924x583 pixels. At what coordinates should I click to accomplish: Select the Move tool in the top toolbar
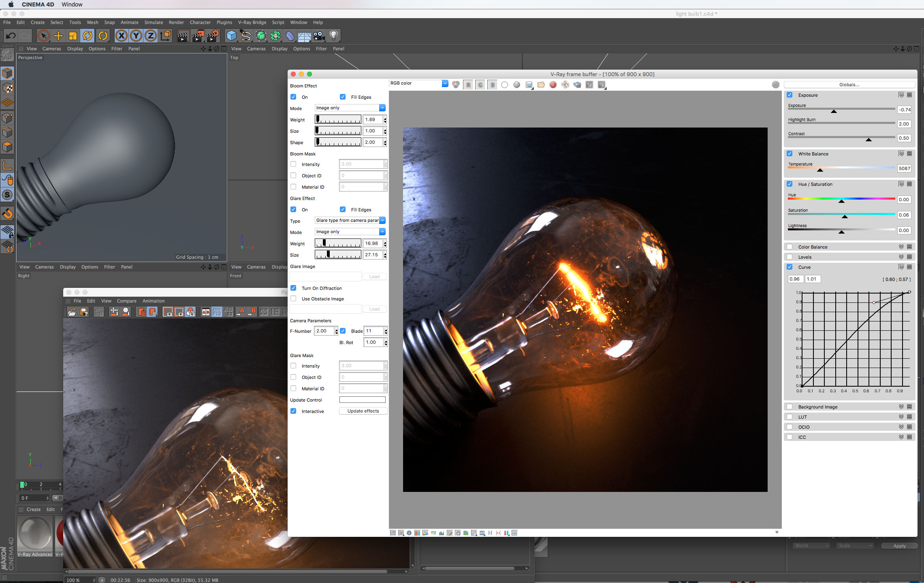pyautogui.click(x=58, y=36)
